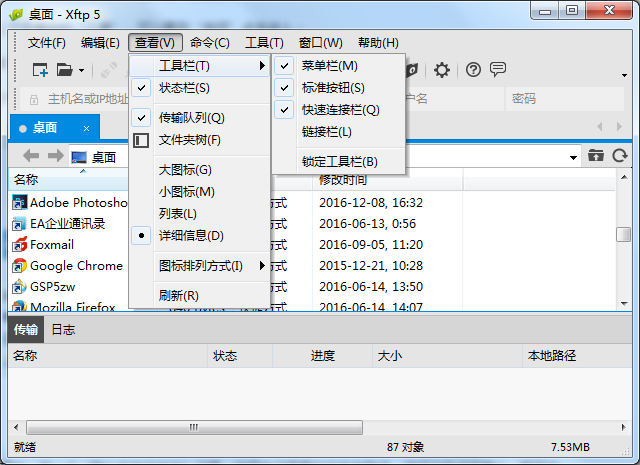Open the 工具(T) menu in the menu bar
Viewport: 640px width, 465px height.
(x=264, y=43)
